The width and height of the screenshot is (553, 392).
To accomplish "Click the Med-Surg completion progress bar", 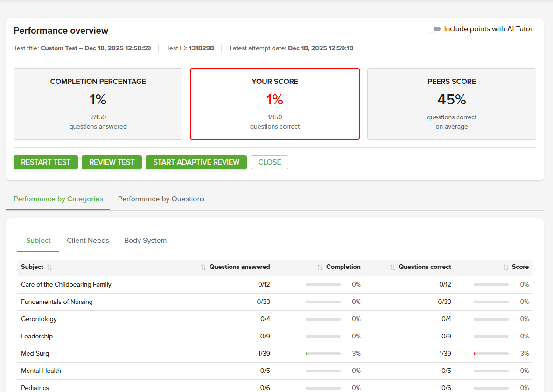I will click(x=323, y=354).
